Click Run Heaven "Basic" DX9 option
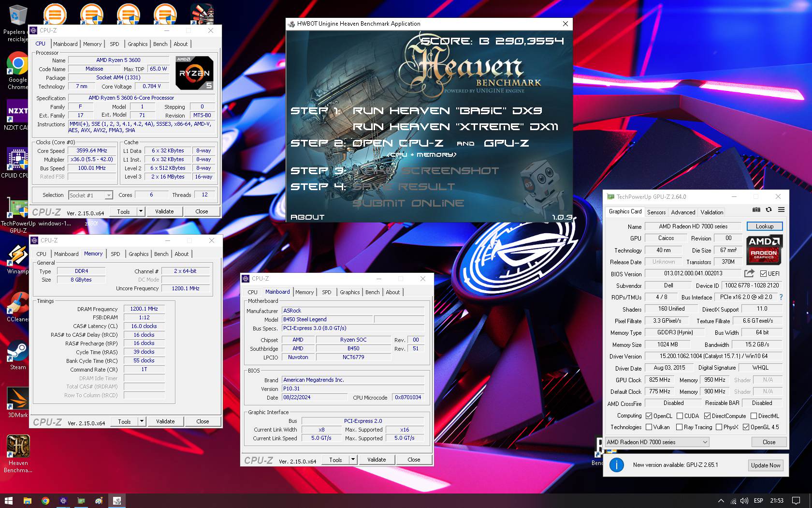 (x=447, y=111)
